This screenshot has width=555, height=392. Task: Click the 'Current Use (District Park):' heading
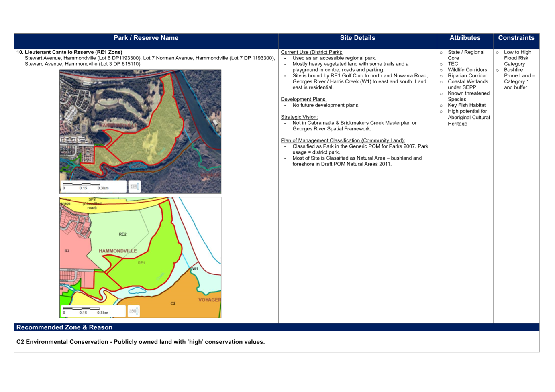coord(312,52)
